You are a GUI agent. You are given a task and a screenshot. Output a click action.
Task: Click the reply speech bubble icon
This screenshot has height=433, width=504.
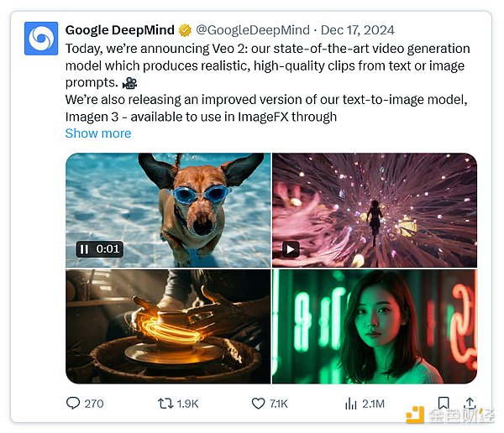click(73, 404)
